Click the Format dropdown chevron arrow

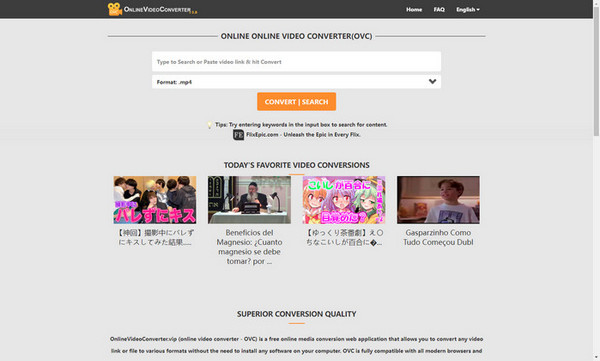432,82
